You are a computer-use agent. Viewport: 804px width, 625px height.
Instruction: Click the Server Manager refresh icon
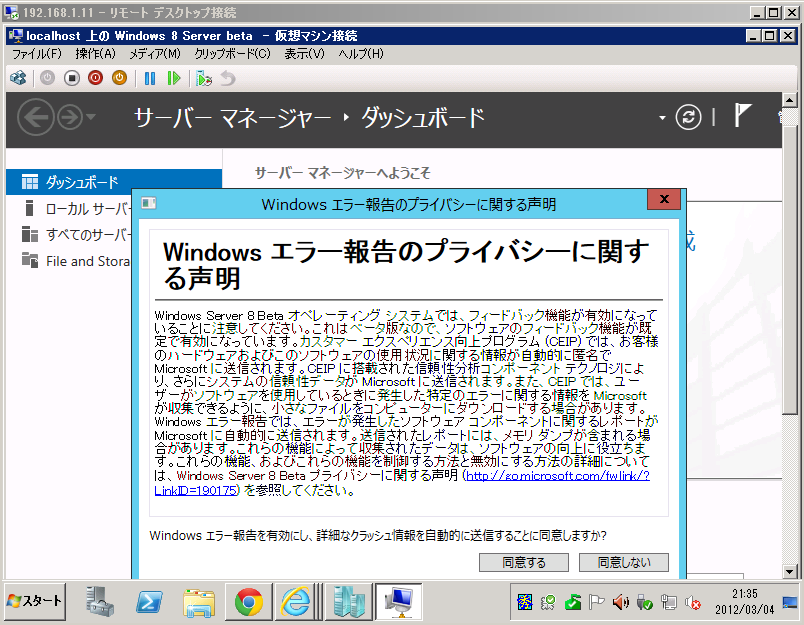688,117
